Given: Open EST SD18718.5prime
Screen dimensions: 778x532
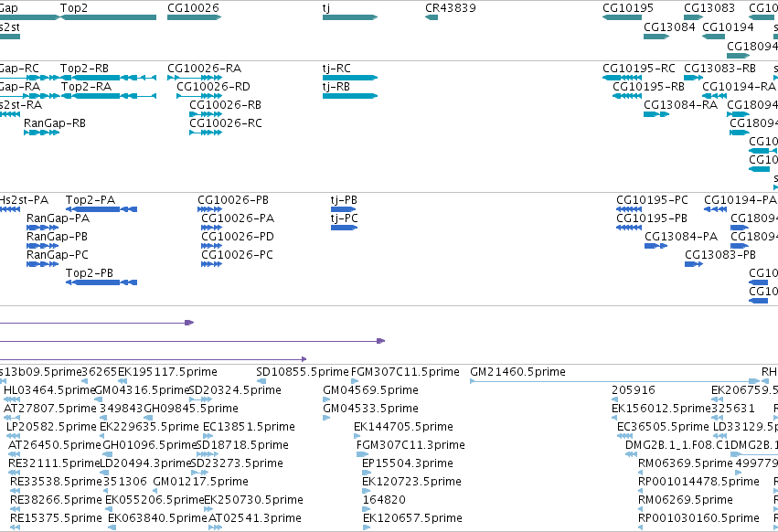Looking at the screenshot, I should click(x=242, y=445).
